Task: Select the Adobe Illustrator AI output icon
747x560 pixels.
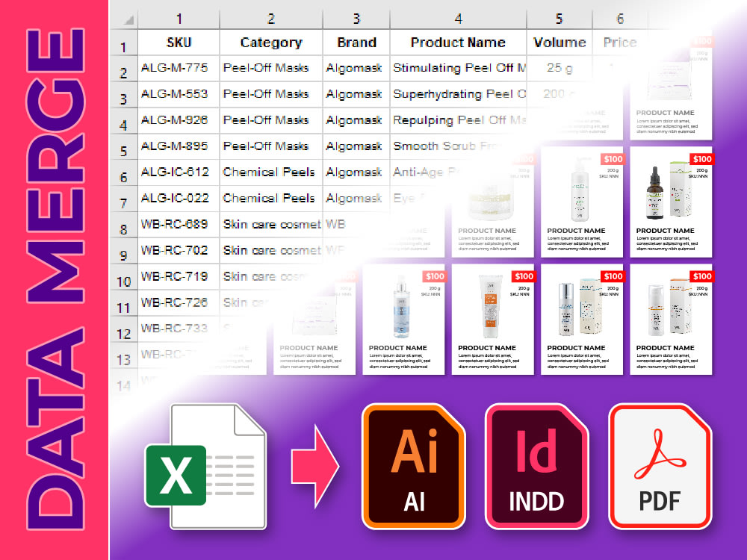Action: click(x=413, y=463)
